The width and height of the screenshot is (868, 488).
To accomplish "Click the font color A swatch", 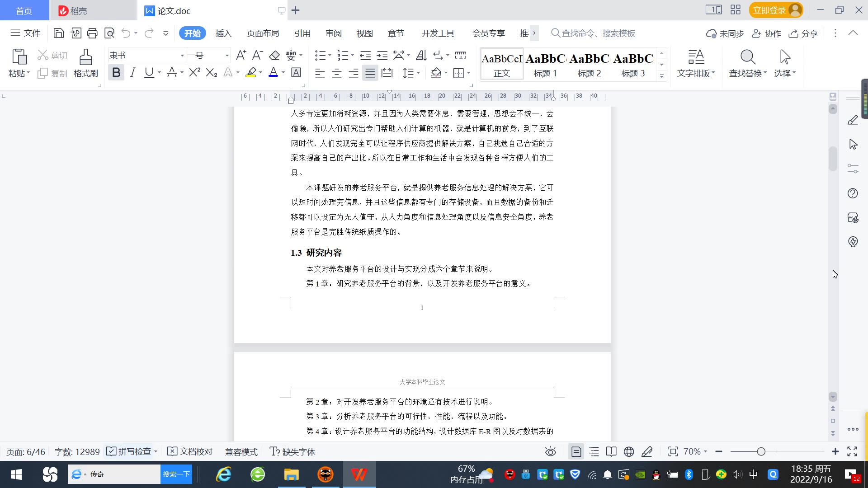I will pos(273,72).
